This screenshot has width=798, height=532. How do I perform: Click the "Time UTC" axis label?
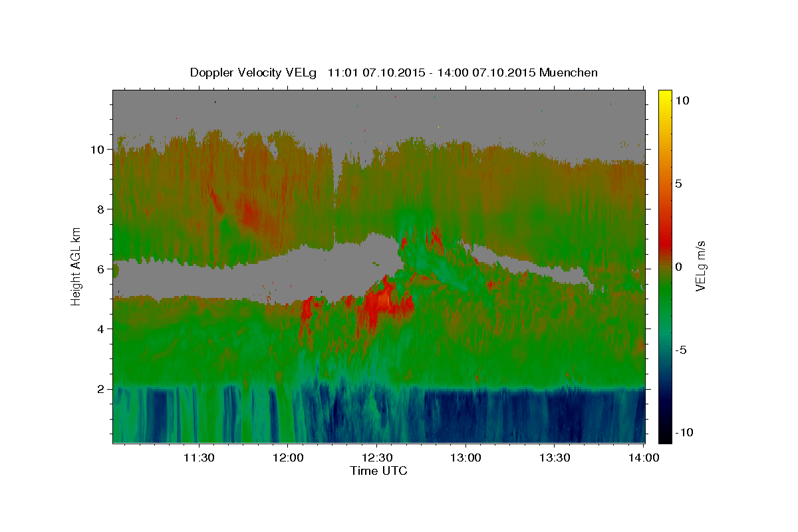(378, 471)
